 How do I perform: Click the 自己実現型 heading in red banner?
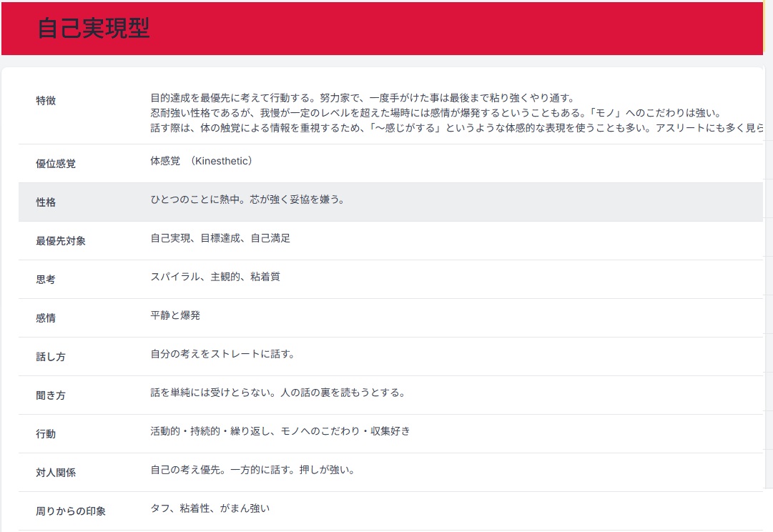tap(93, 28)
